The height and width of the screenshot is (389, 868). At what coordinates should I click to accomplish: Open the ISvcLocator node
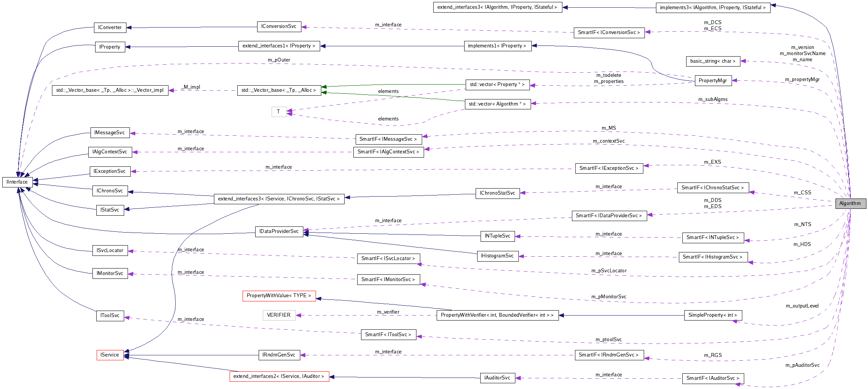coord(110,250)
